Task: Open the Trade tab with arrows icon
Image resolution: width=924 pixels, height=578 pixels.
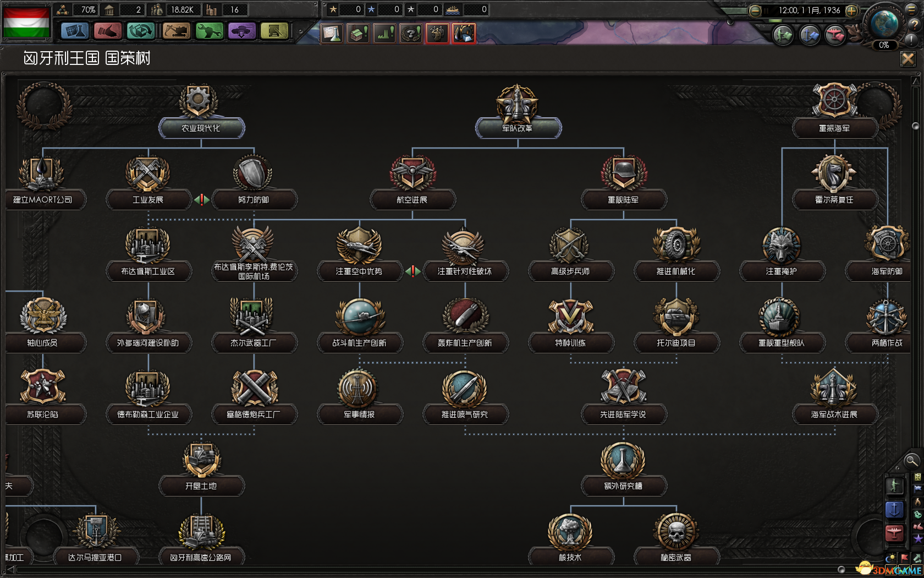Action: click(140, 31)
